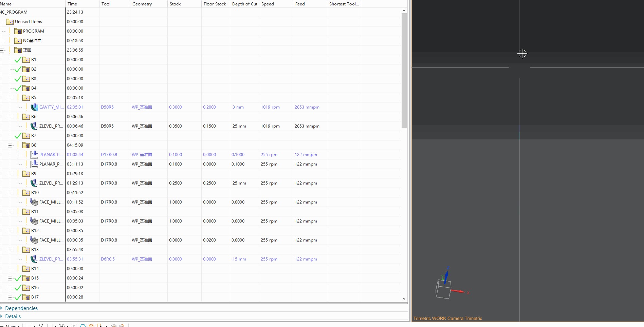Select PLANAR_P operation icon with time 03:11:13
This screenshot has width=644, height=327.
click(x=34, y=164)
